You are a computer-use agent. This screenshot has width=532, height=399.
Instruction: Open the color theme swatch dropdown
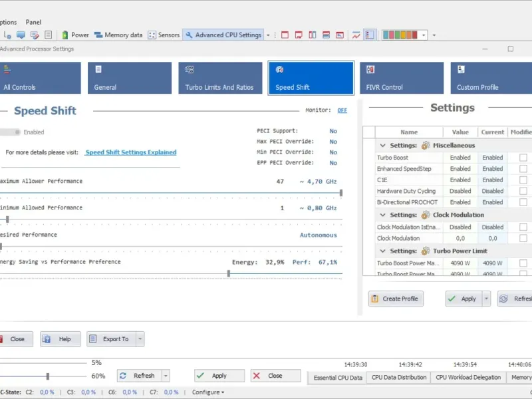(x=424, y=35)
